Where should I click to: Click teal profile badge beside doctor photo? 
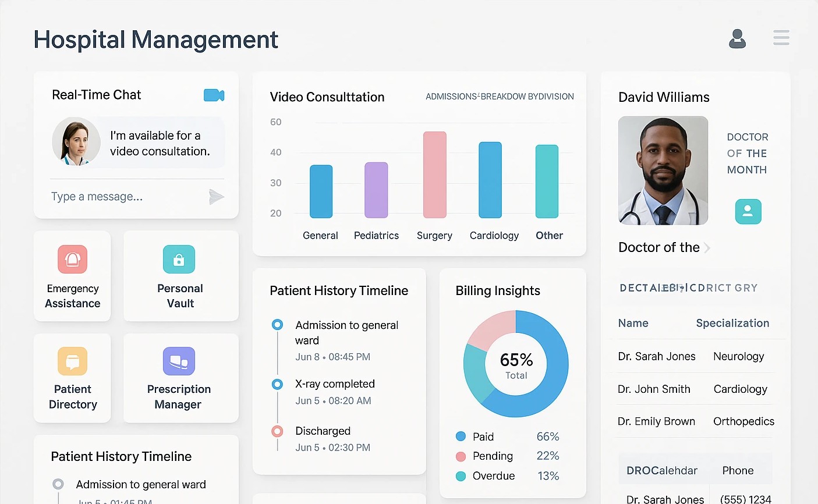(748, 212)
